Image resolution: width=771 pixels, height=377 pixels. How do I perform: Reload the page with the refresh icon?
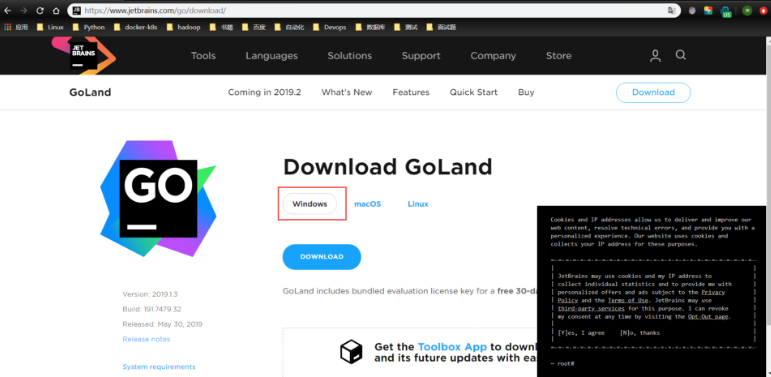pos(40,10)
